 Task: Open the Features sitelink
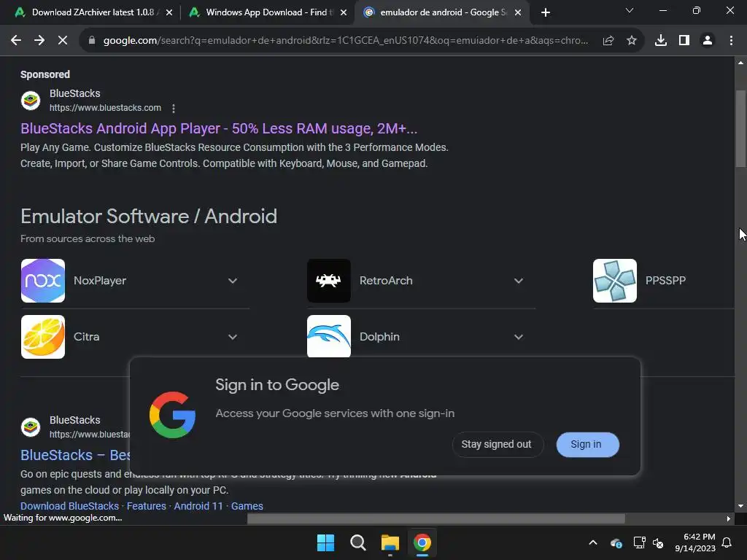(x=146, y=506)
